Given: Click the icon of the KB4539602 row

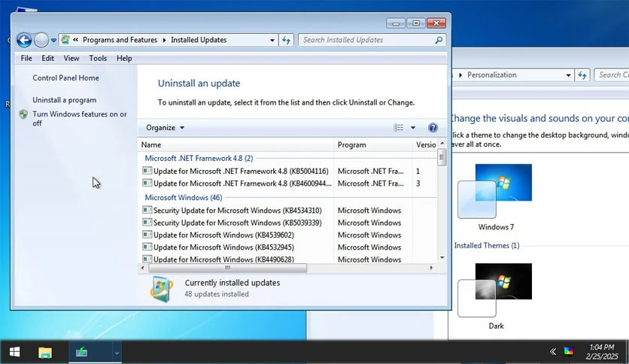Looking at the screenshot, I should (x=147, y=235).
